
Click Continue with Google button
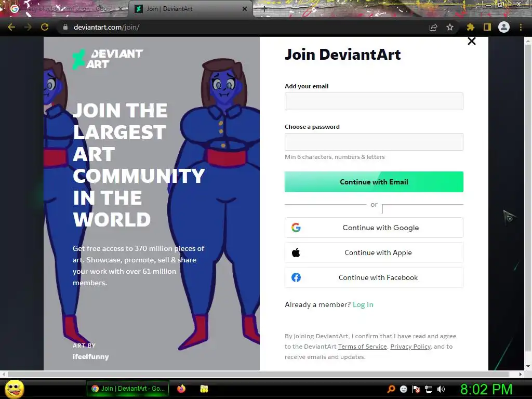[x=374, y=228]
